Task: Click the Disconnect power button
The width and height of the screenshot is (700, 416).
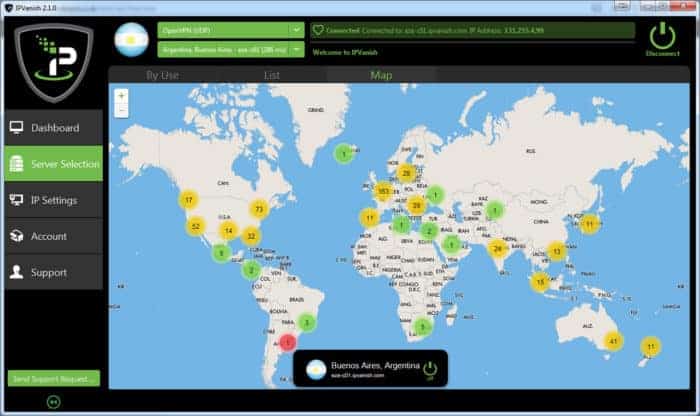Action: click(x=662, y=39)
